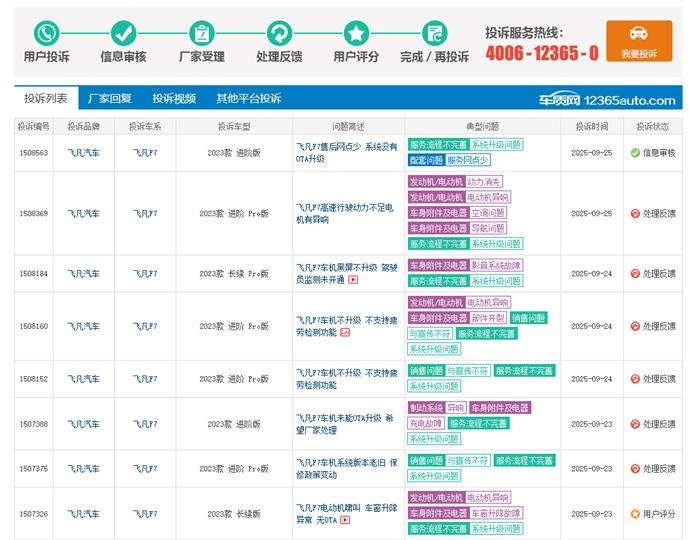This screenshot has width=700, height=540.
Task: Click 飞凡汽车 brand link for complaint 1508563
Action: click(83, 153)
